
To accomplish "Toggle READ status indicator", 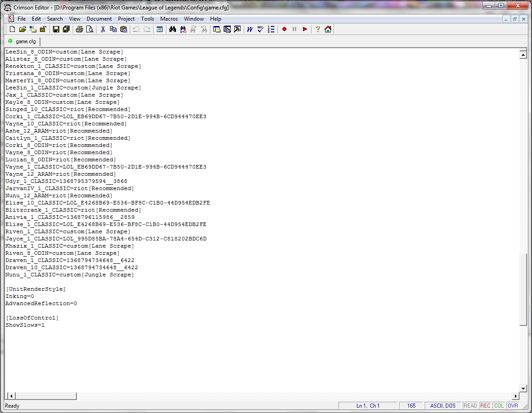I will [470, 405].
